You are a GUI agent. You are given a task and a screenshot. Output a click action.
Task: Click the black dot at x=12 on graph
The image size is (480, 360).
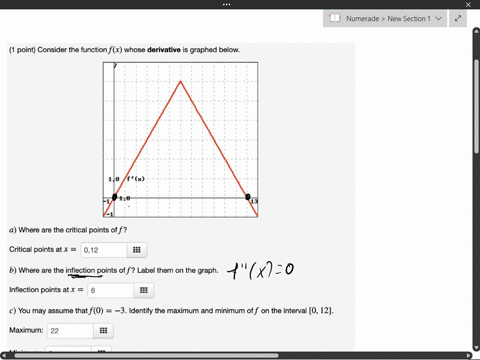[248, 197]
